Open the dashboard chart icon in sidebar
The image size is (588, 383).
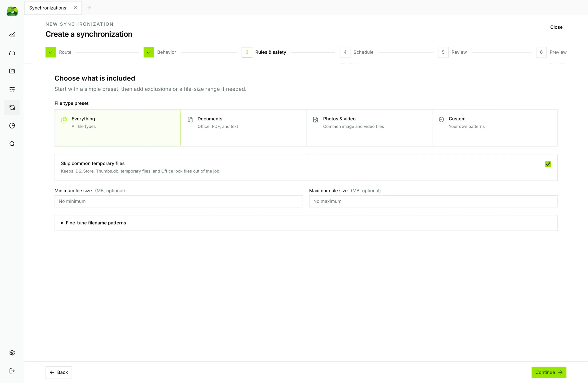[12, 35]
